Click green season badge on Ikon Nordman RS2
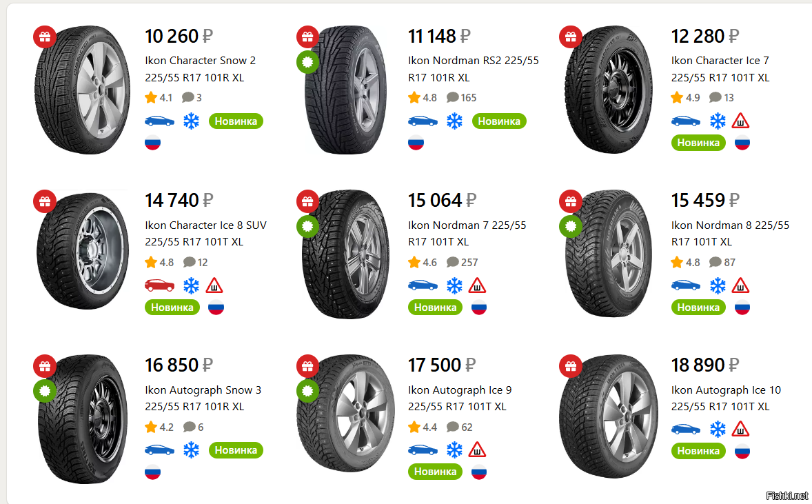Screen dimensions: 812x504 pos(307,62)
